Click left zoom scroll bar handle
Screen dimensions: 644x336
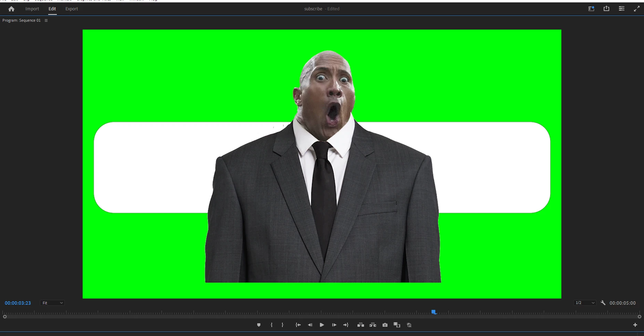click(x=4, y=317)
